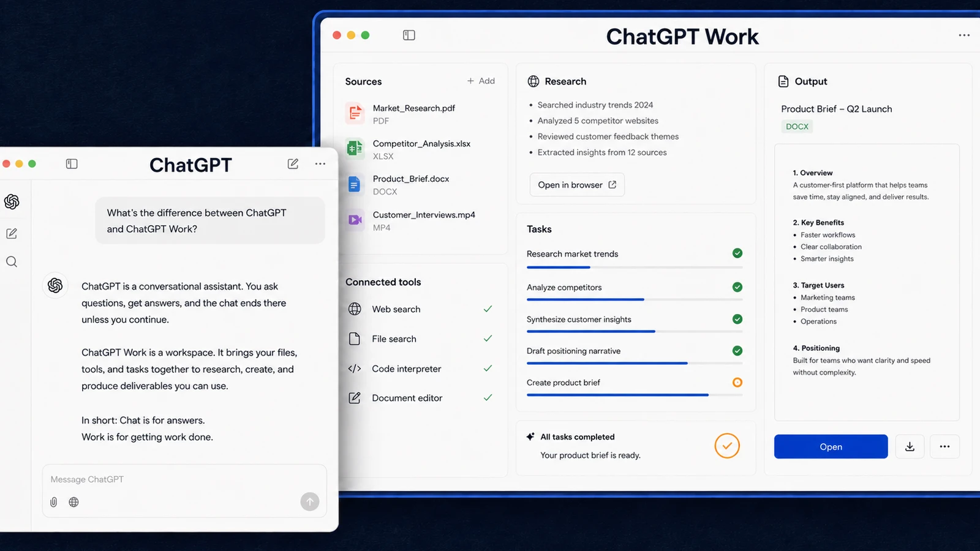This screenshot has height=551, width=980.
Task: Click 'Searched industry trends 2024' research item
Action: point(595,105)
